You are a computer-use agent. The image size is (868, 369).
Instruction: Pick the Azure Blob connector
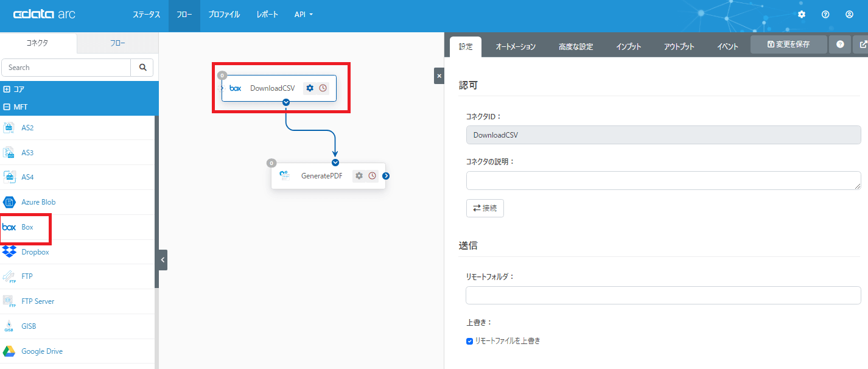[38, 202]
